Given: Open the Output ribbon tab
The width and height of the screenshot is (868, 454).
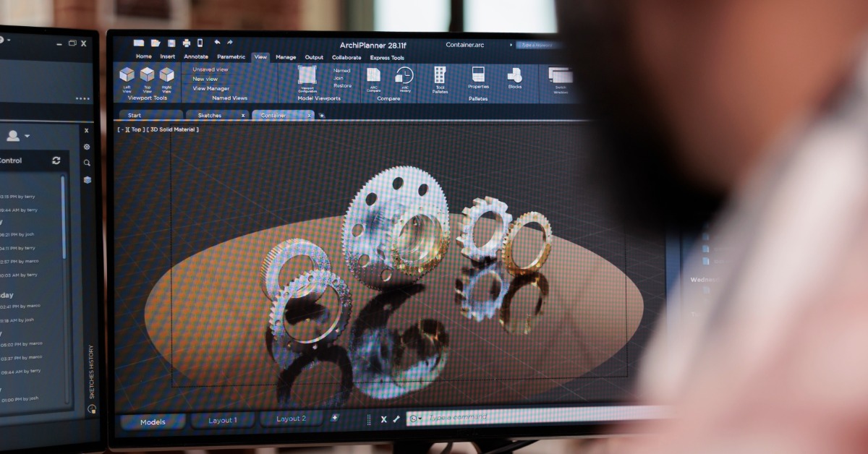Looking at the screenshot, I should click(314, 57).
